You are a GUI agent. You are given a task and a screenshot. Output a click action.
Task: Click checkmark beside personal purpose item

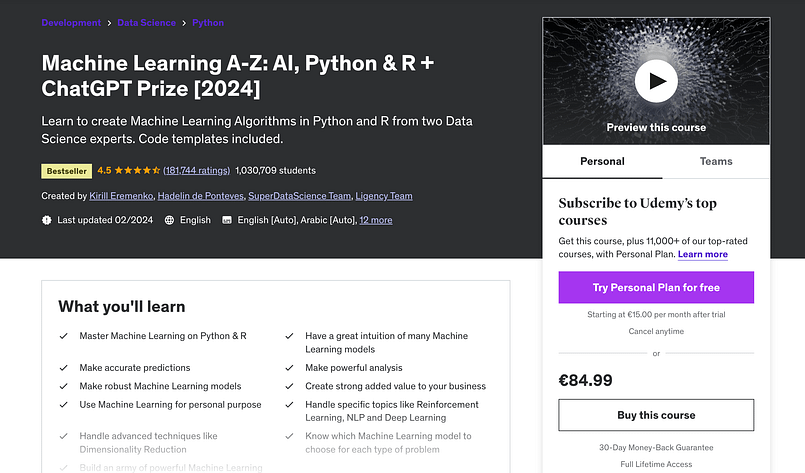(x=64, y=405)
